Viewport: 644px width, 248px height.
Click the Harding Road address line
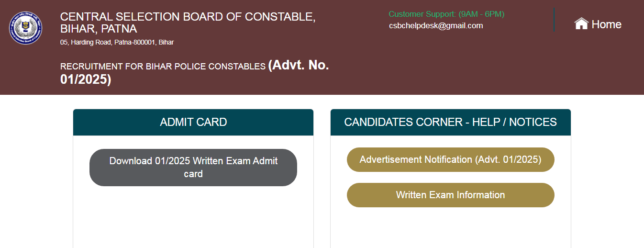click(117, 43)
